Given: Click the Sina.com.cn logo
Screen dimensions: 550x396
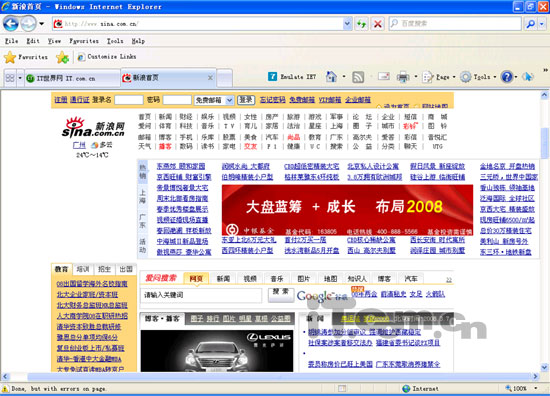Looking at the screenshot, I should coord(93,127).
